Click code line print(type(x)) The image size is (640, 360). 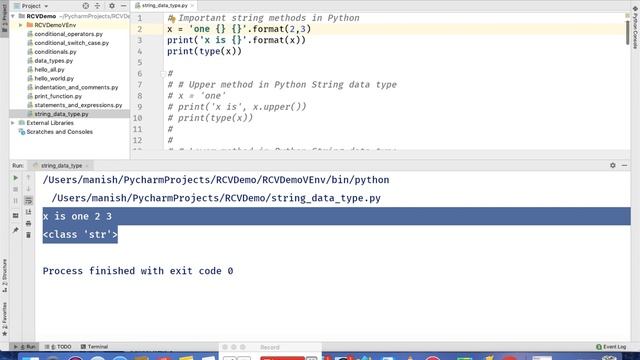point(204,51)
